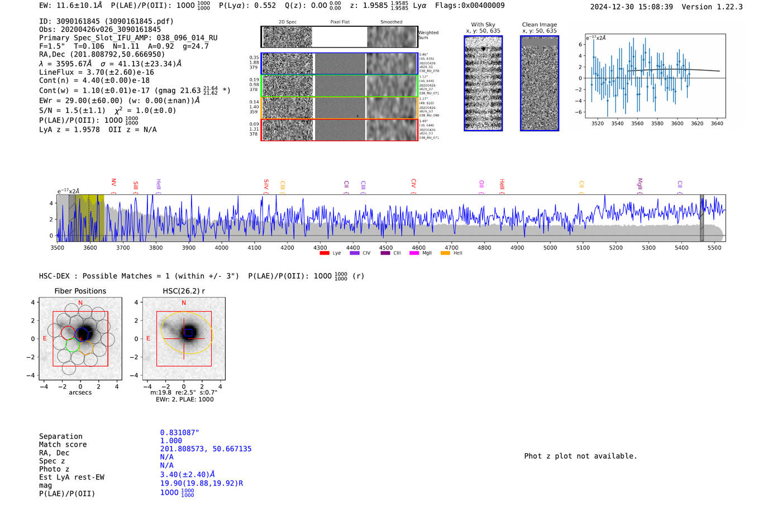
Task: Click the orange HeII legend swatch
Action: 445,253
